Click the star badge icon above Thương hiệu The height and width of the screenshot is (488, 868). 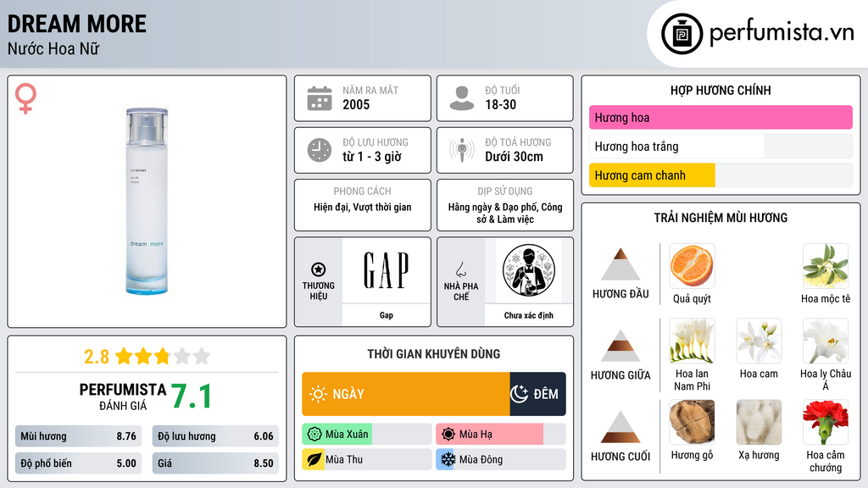[x=319, y=269]
